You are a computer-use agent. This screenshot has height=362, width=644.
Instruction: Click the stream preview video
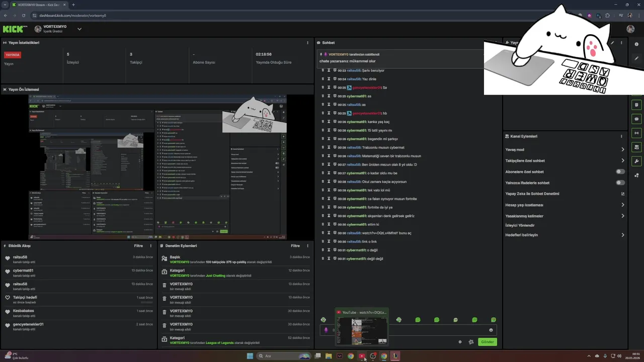coord(157,167)
